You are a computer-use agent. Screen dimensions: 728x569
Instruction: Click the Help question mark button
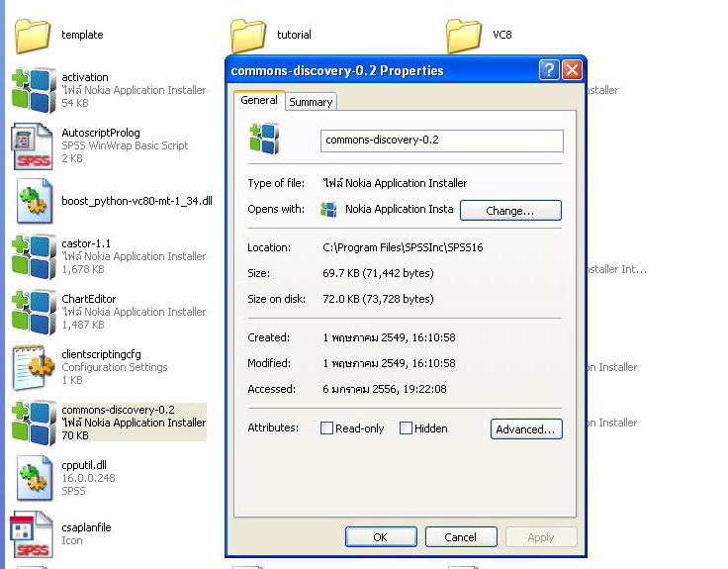pyautogui.click(x=549, y=70)
